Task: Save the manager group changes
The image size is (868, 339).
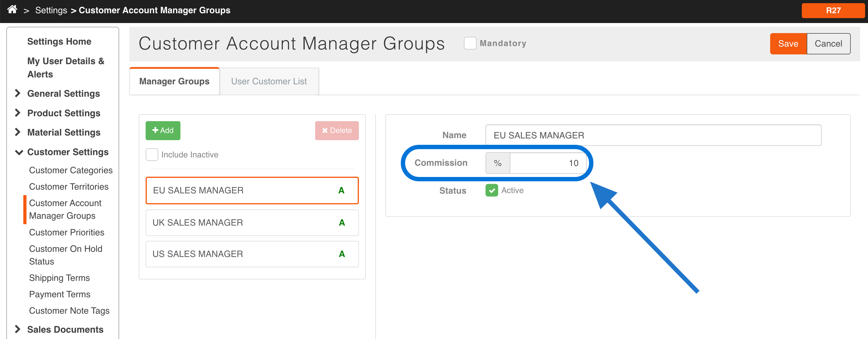Action: click(x=788, y=43)
